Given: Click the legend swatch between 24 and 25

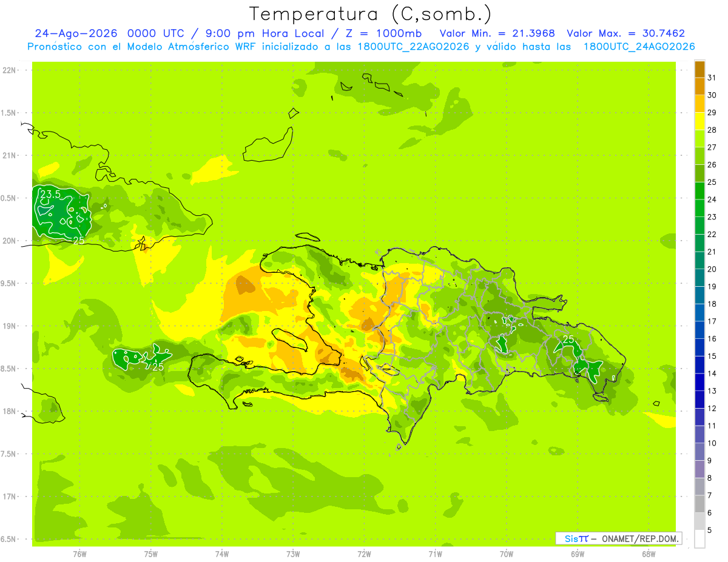Looking at the screenshot, I should pos(699,191).
